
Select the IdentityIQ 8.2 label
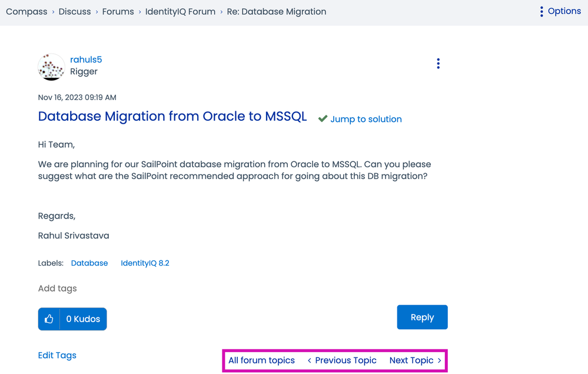pyautogui.click(x=145, y=263)
